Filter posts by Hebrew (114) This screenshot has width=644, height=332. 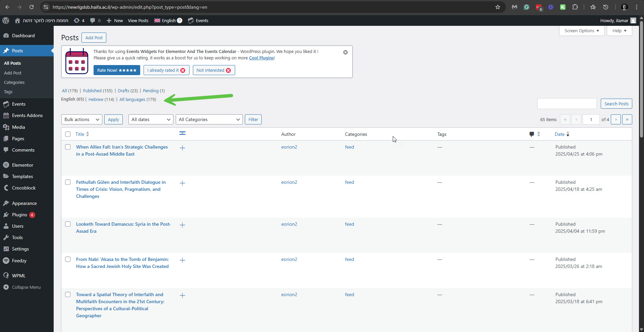click(x=101, y=99)
